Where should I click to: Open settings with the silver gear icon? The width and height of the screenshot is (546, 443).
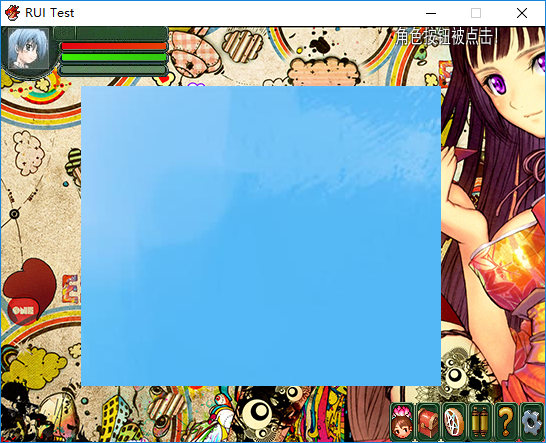click(x=532, y=422)
